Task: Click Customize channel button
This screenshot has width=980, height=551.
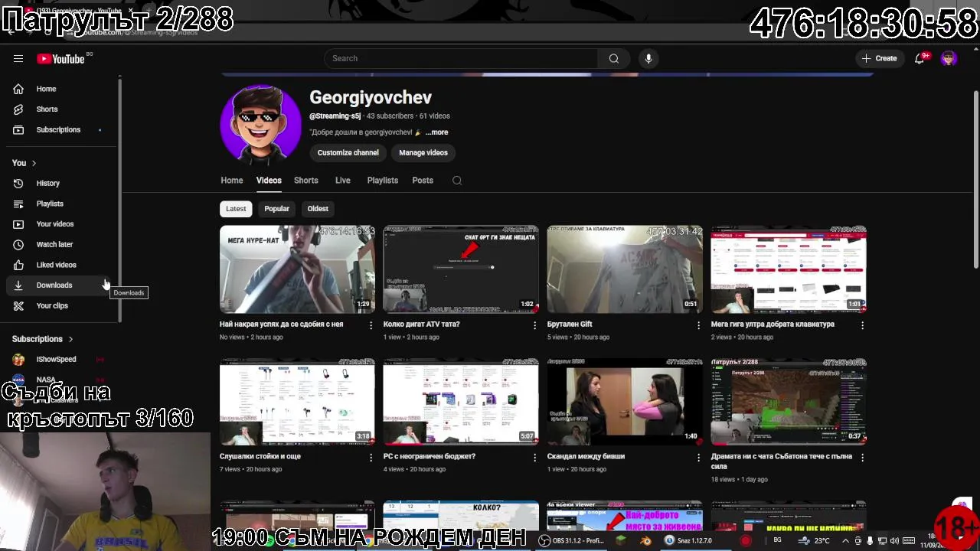Action: (348, 153)
